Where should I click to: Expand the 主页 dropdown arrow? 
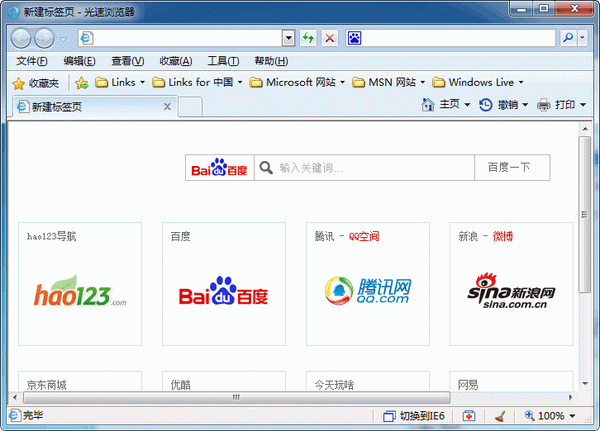coord(467,105)
